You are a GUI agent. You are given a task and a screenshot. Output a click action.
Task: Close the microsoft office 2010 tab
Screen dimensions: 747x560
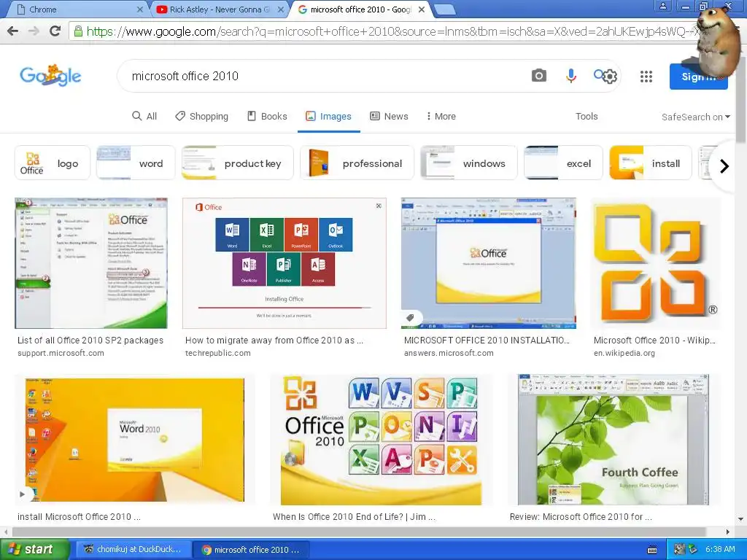tap(422, 9)
